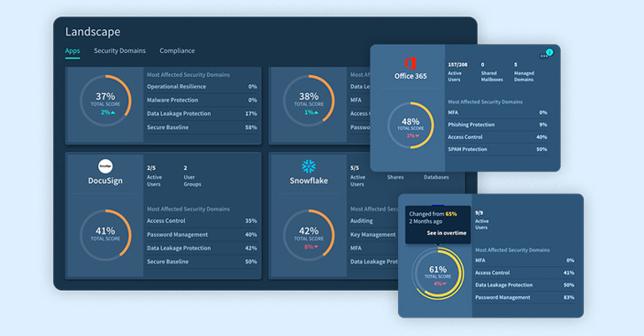The height and width of the screenshot is (336, 644).
Task: Click the DocuSign logo icon
Action: pyautogui.click(x=105, y=166)
